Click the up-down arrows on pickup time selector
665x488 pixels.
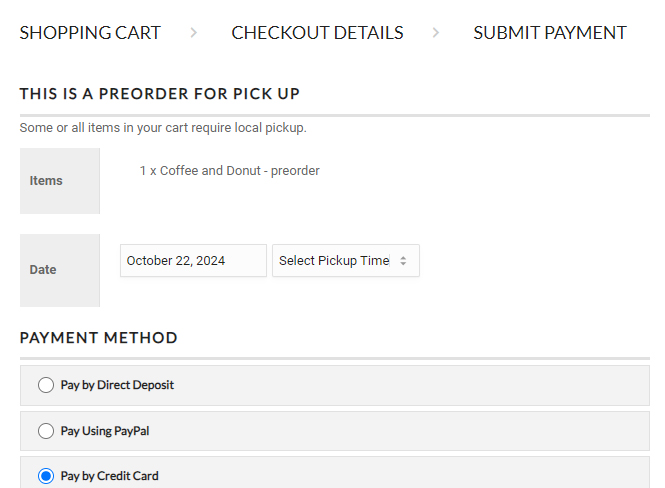point(403,261)
